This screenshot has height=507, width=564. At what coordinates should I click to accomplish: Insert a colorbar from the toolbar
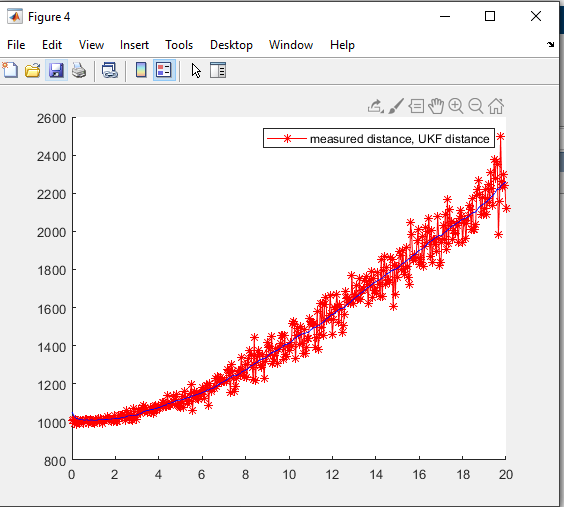pos(141,70)
